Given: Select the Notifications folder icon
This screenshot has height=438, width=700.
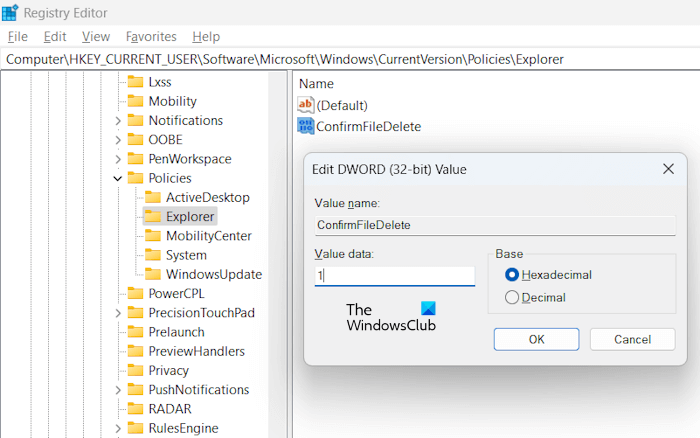Looking at the screenshot, I should [136, 120].
